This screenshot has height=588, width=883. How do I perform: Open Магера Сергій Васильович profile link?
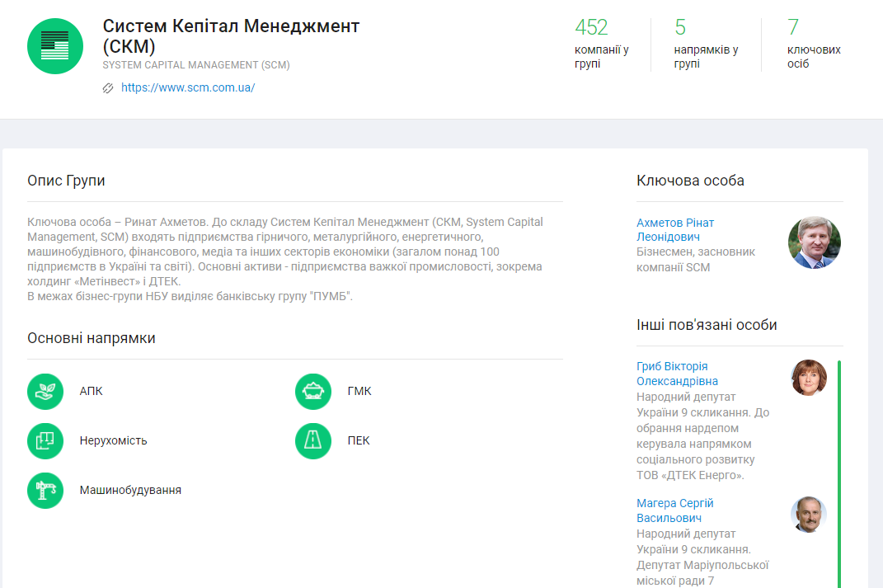click(674, 510)
